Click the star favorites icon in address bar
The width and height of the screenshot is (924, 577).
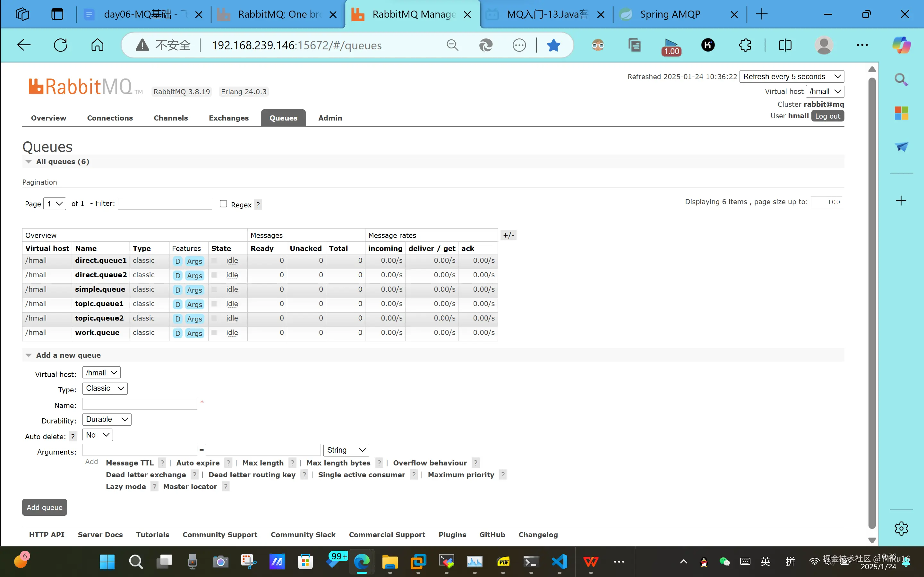point(553,46)
